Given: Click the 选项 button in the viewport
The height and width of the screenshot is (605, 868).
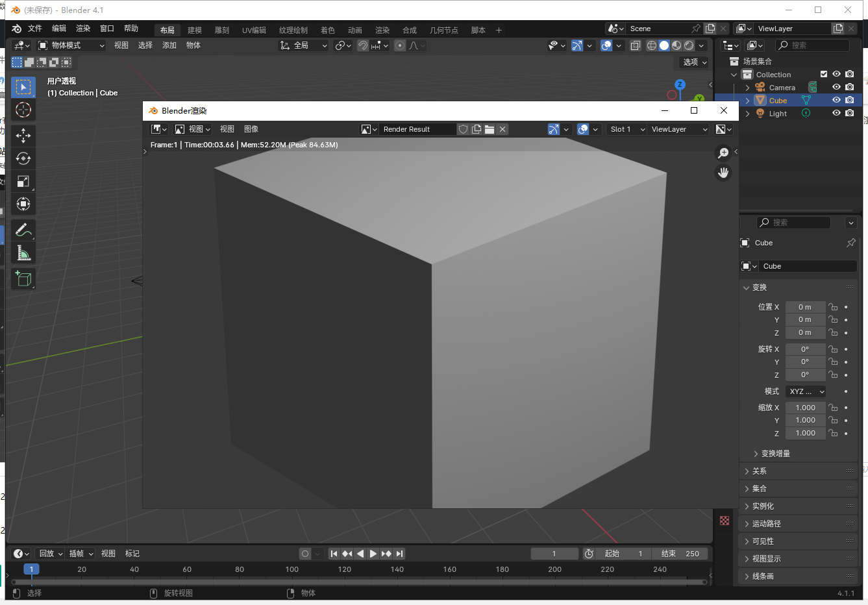Looking at the screenshot, I should pyautogui.click(x=693, y=62).
